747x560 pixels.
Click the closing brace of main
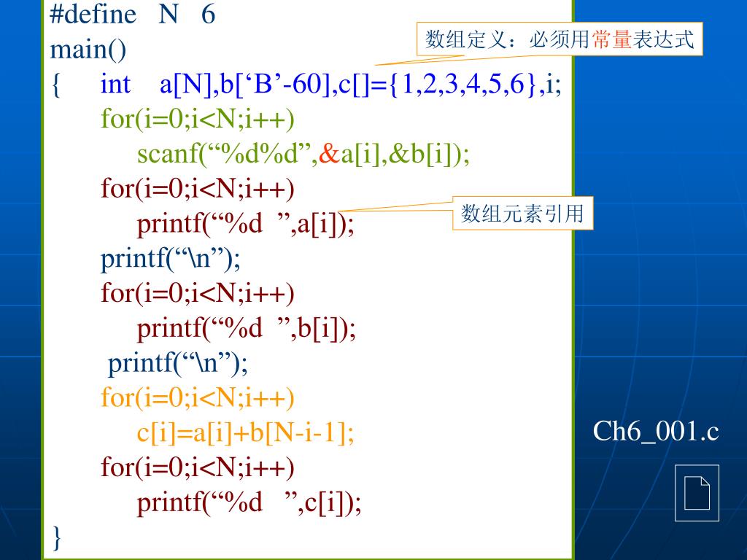coord(57,538)
